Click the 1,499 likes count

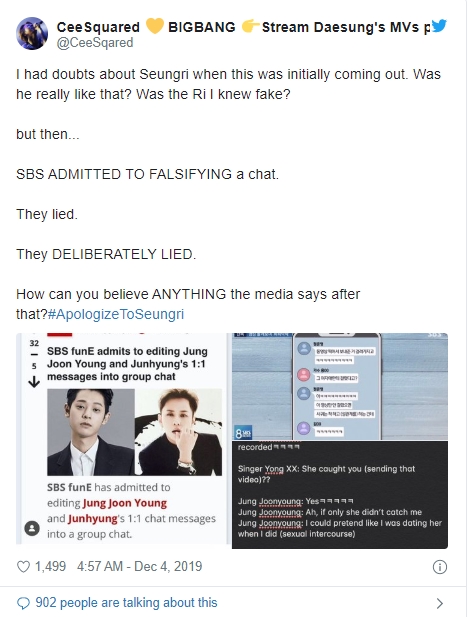50,566
